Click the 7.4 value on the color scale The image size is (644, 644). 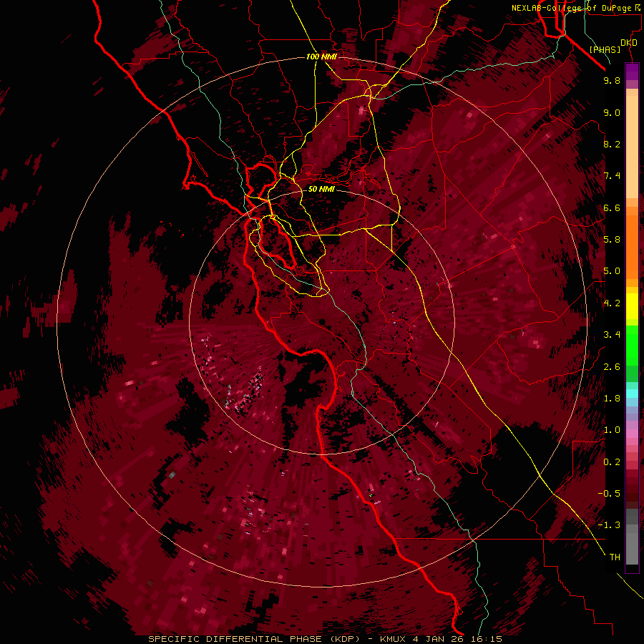point(612,176)
